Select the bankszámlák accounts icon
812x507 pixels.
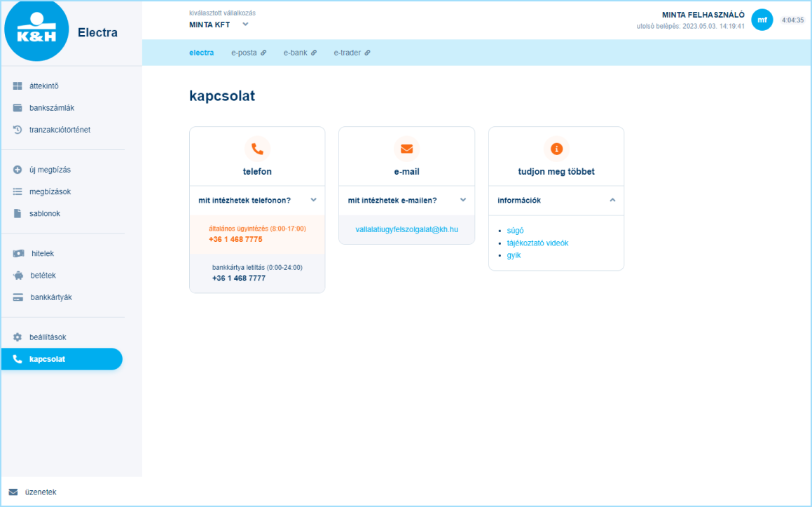(x=16, y=107)
